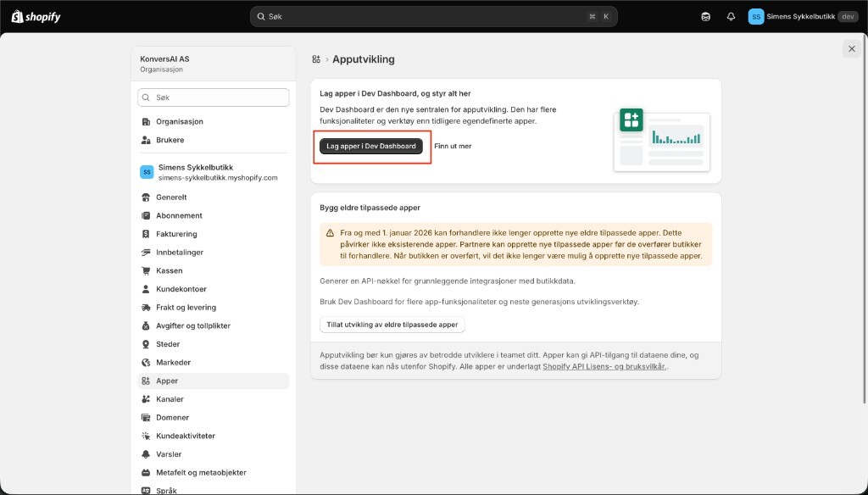868x495 pixels.
Task: Click the Varsler bell icon in sidebar
Action: click(146, 454)
